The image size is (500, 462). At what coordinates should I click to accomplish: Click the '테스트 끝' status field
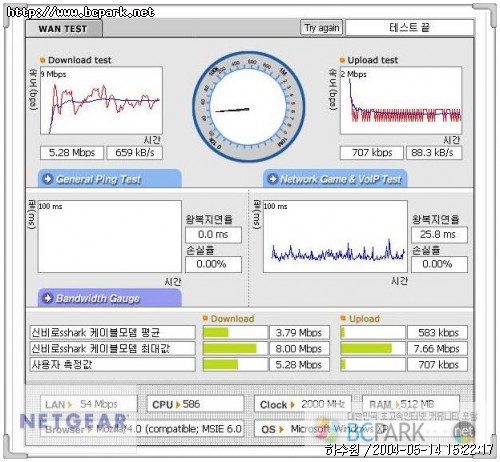[x=410, y=27]
